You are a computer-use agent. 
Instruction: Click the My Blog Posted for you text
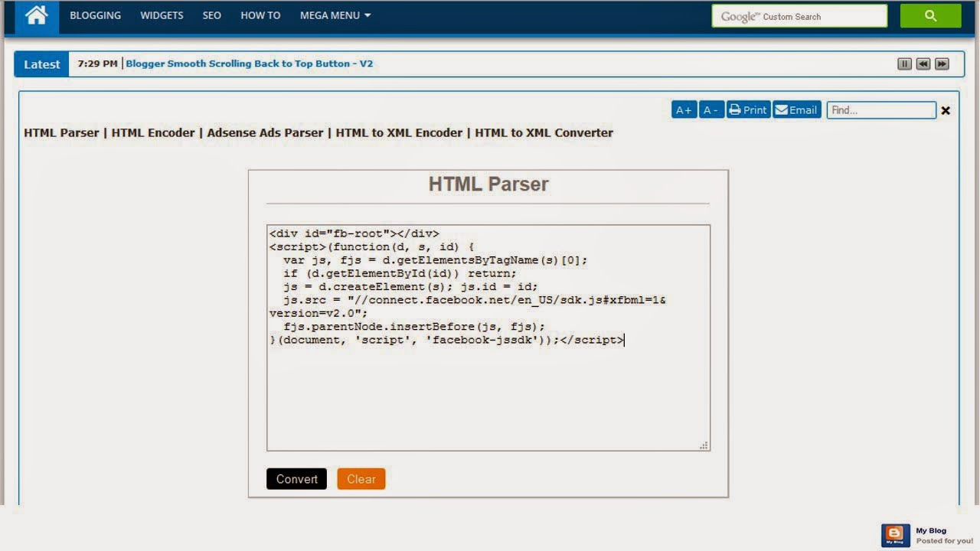tap(944, 536)
